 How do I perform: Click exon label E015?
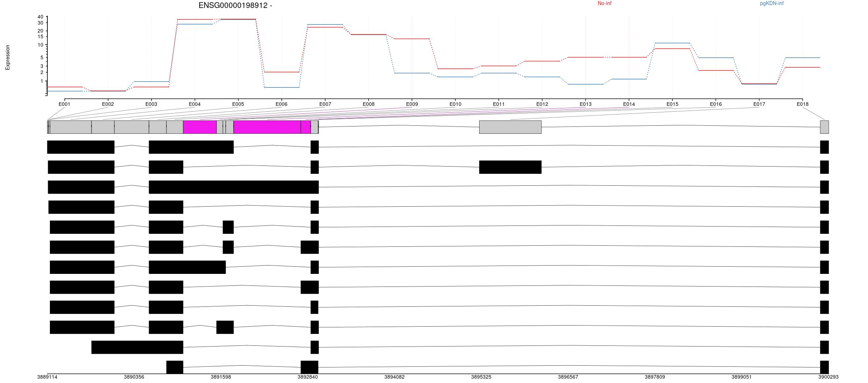point(672,104)
